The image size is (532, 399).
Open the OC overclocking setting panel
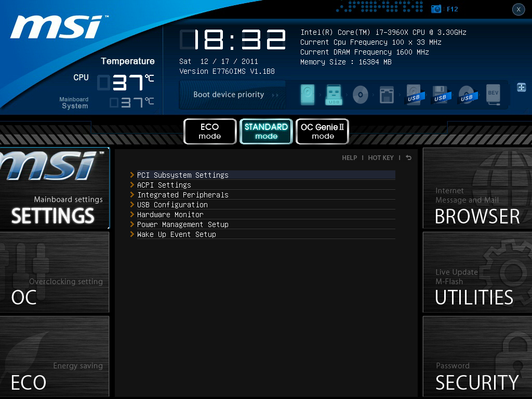(x=55, y=272)
